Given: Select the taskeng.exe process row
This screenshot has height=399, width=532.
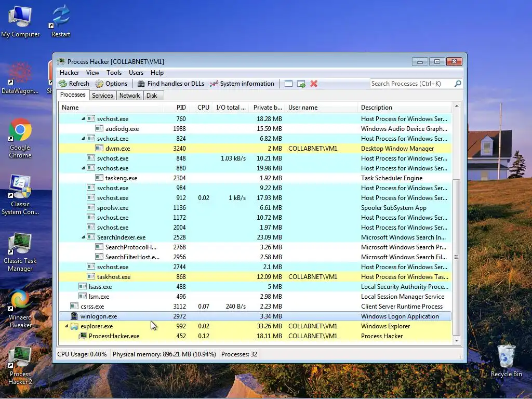Looking at the screenshot, I should click(255, 178).
